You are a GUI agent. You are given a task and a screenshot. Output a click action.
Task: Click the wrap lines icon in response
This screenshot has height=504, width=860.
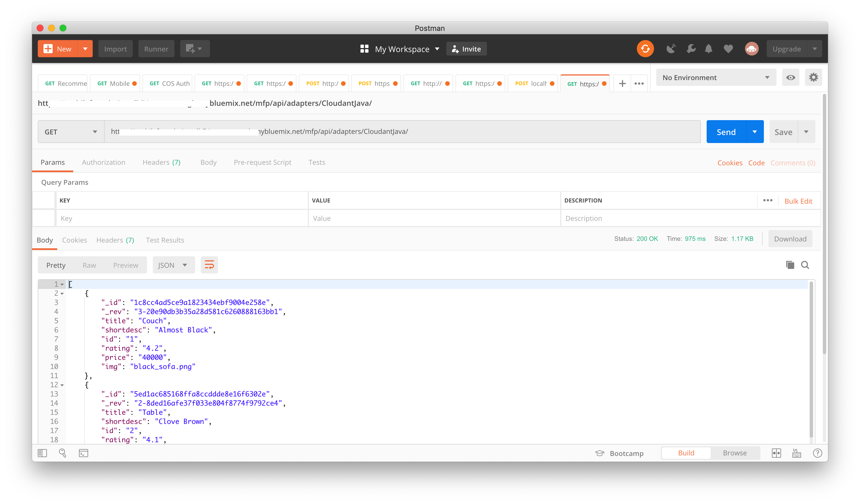(209, 265)
